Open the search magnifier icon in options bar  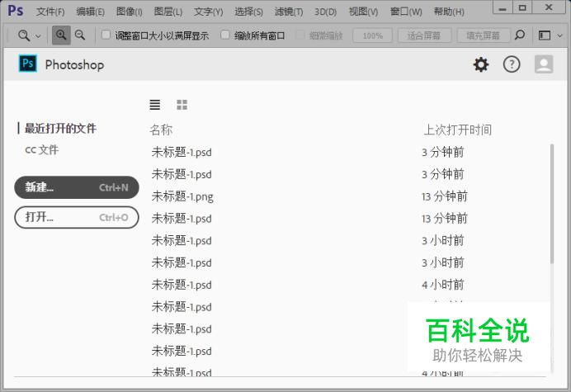coord(520,35)
